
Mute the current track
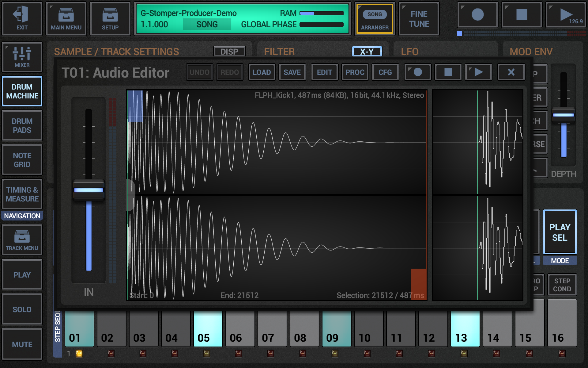pos(22,344)
